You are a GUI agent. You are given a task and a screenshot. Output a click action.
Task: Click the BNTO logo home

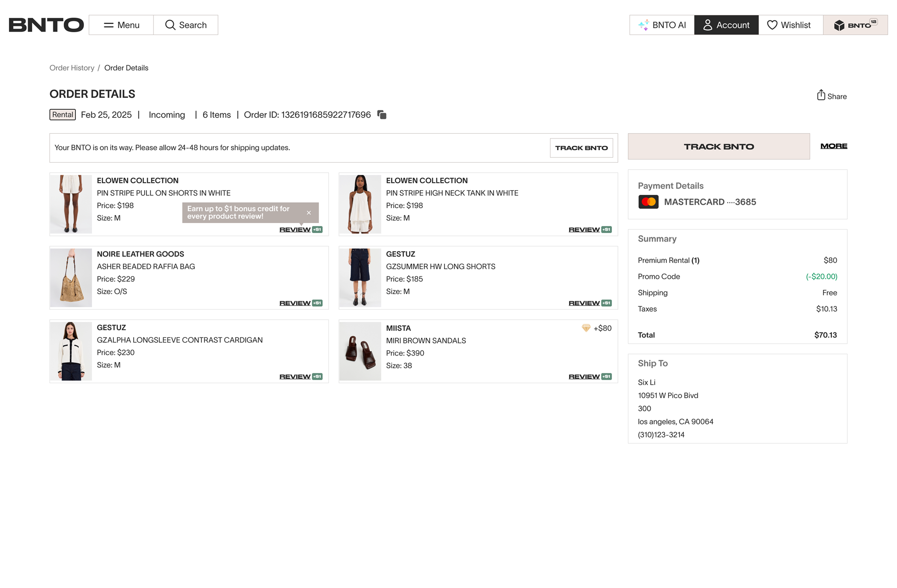coord(46,25)
